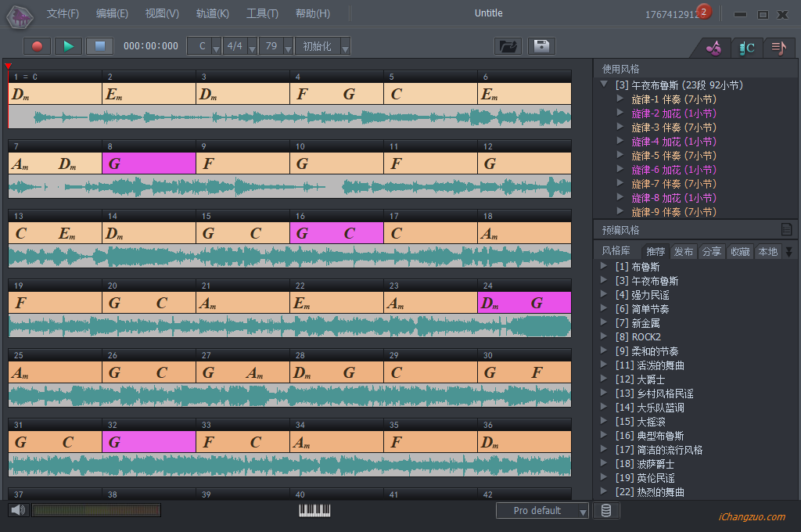Screen dimensions: 801x532
Task: Click the document icon in 预编风格 header
Action: pos(787,229)
